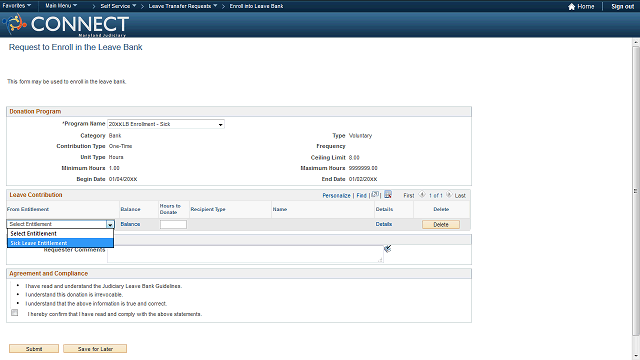Download grid to Excel icon
Image resolution: width=640 pixels, height=360 pixels.
point(388,195)
